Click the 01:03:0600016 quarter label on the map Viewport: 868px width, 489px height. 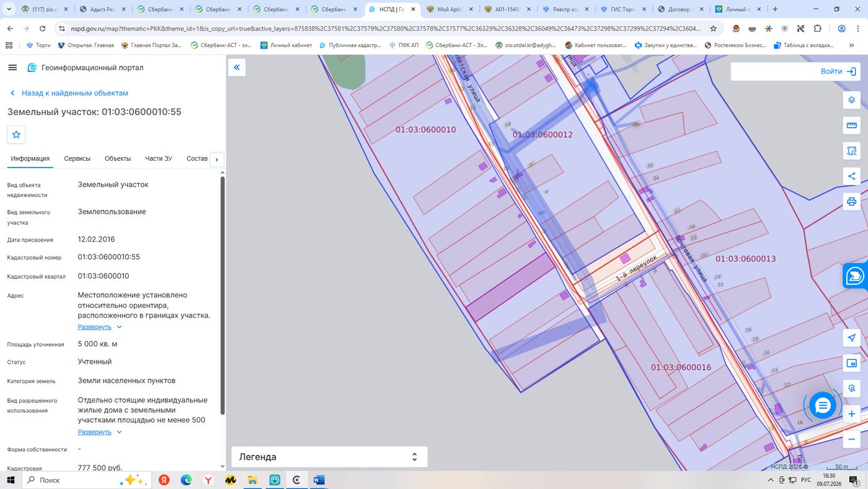pos(681,367)
